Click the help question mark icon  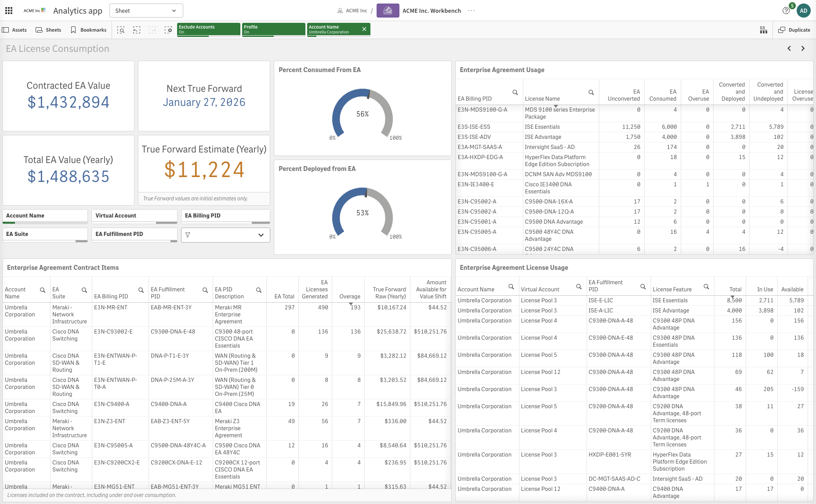tap(786, 11)
